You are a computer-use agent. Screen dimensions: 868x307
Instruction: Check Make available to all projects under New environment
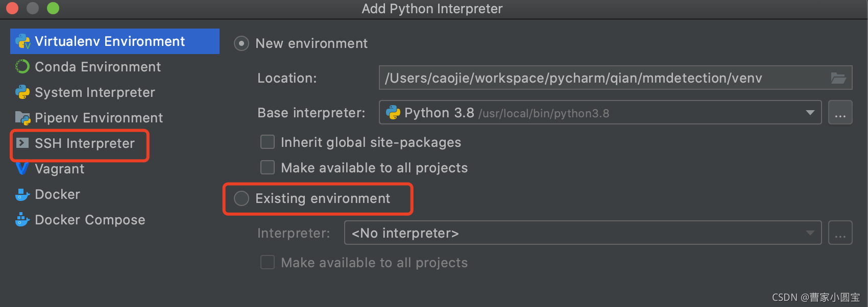coord(268,167)
